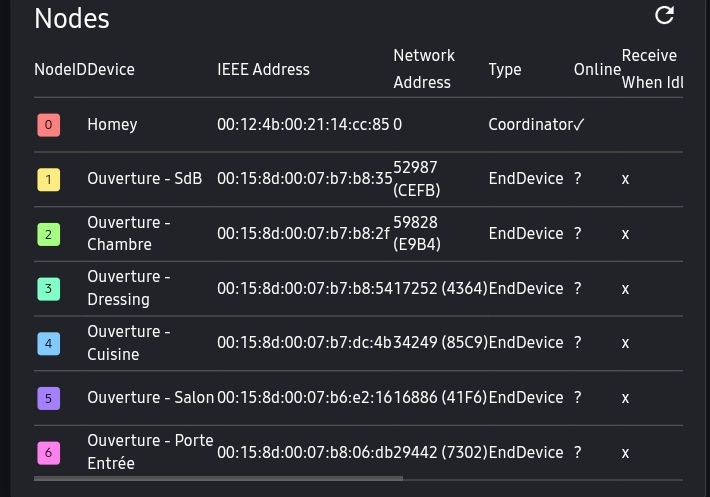
Task: Click the Ouverture - Cuisine device
Action: click(x=128, y=342)
